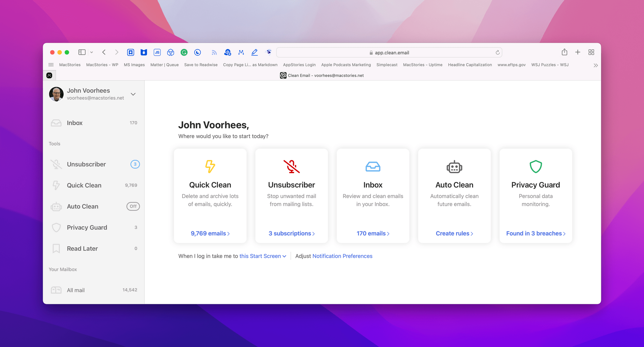Viewport: 644px width, 347px height.
Task: Click the address bar input field
Action: (x=389, y=52)
